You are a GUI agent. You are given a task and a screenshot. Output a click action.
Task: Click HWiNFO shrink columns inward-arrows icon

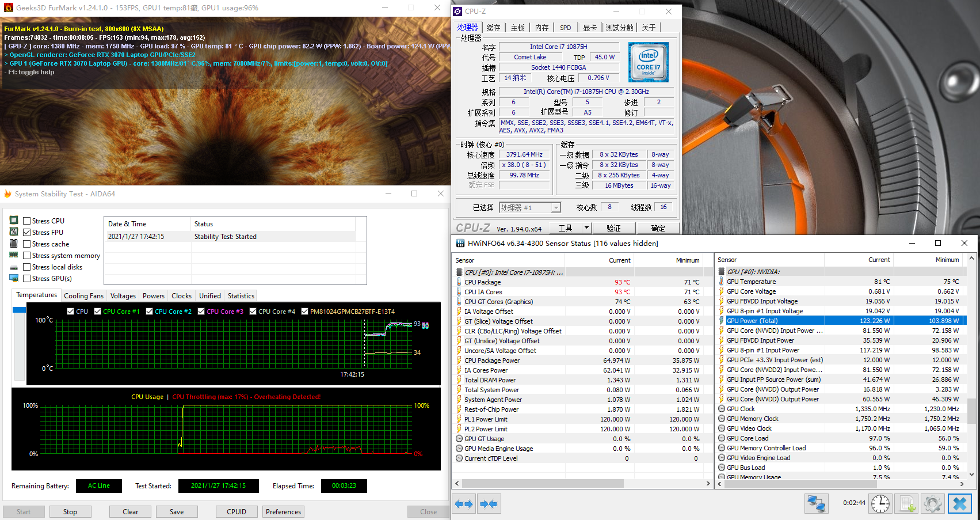[x=489, y=504]
